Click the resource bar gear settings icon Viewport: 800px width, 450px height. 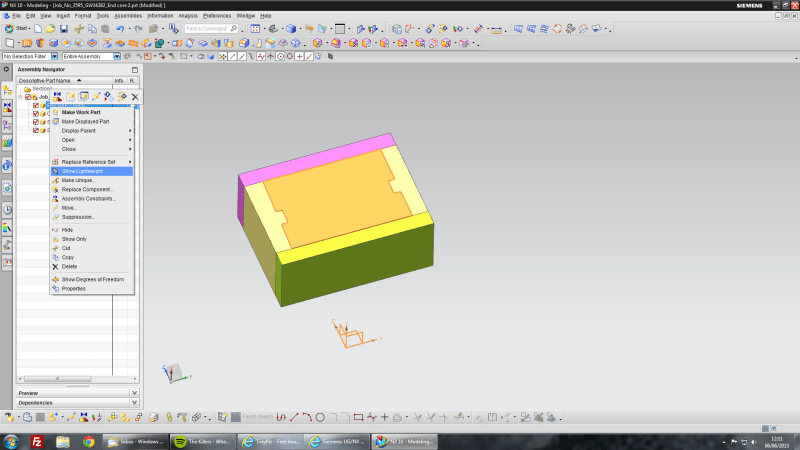(x=7, y=69)
